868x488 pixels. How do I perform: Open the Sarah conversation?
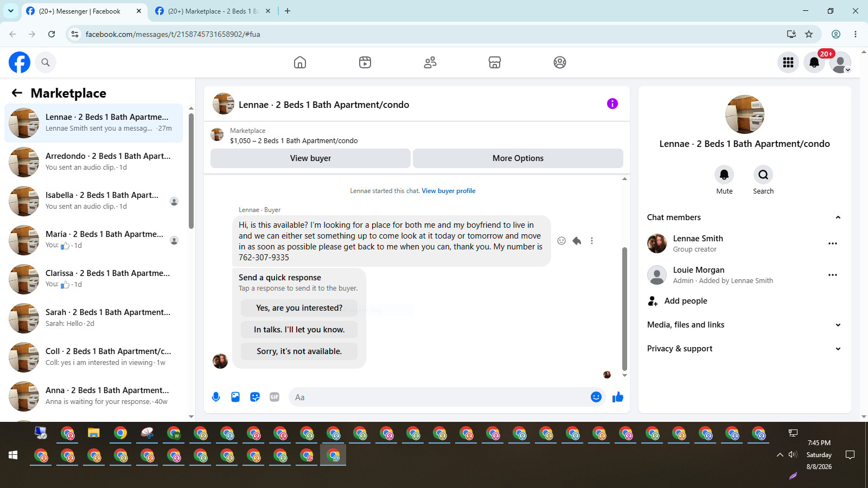point(93,318)
